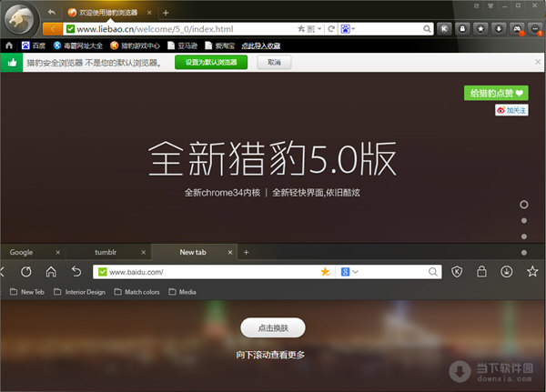Click the 加关注 Weibo follow button
Screen dimensions: 546x392
pyautogui.click(x=511, y=110)
